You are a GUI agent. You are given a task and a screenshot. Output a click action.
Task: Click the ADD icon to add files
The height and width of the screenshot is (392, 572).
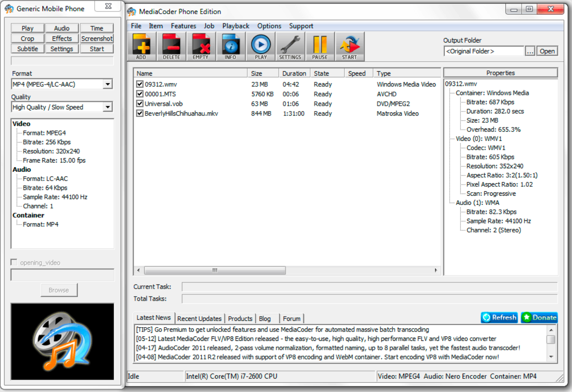141,46
